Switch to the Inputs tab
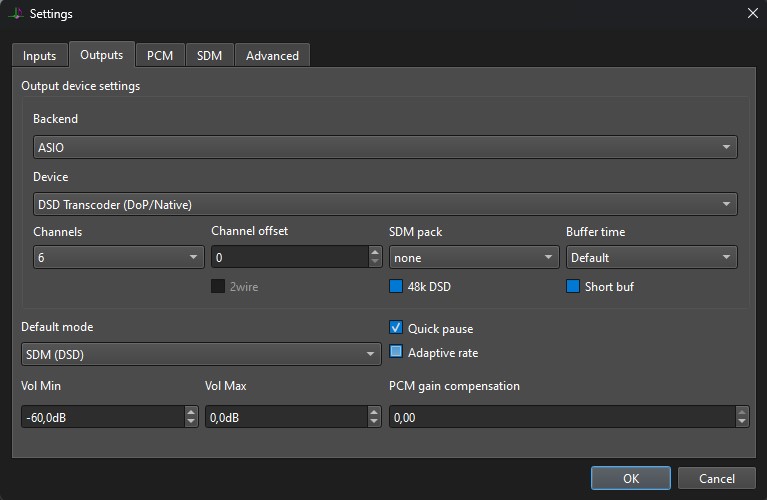The height and width of the screenshot is (500, 767). click(40, 56)
